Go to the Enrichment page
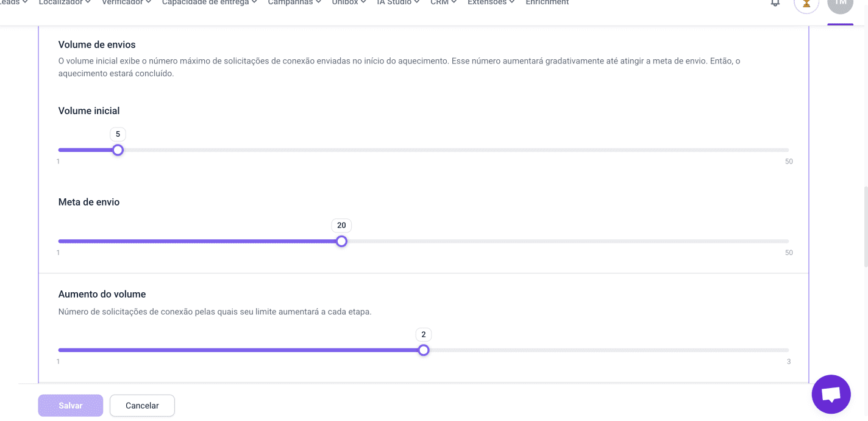The height and width of the screenshot is (421, 868). coord(547,3)
